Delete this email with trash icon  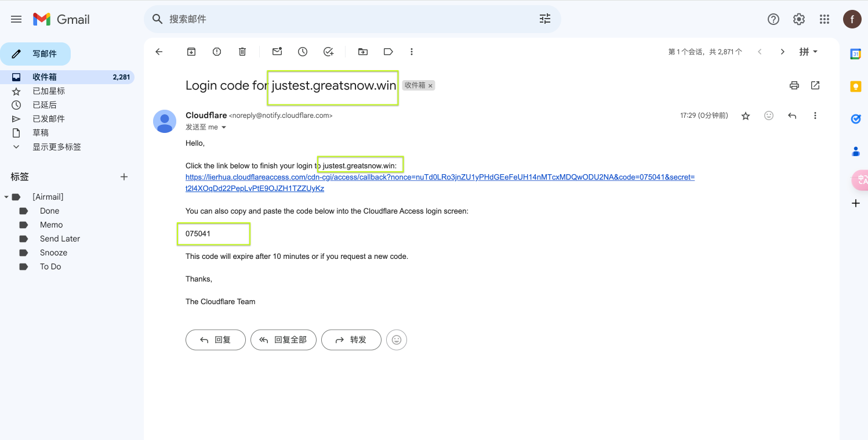coord(242,52)
